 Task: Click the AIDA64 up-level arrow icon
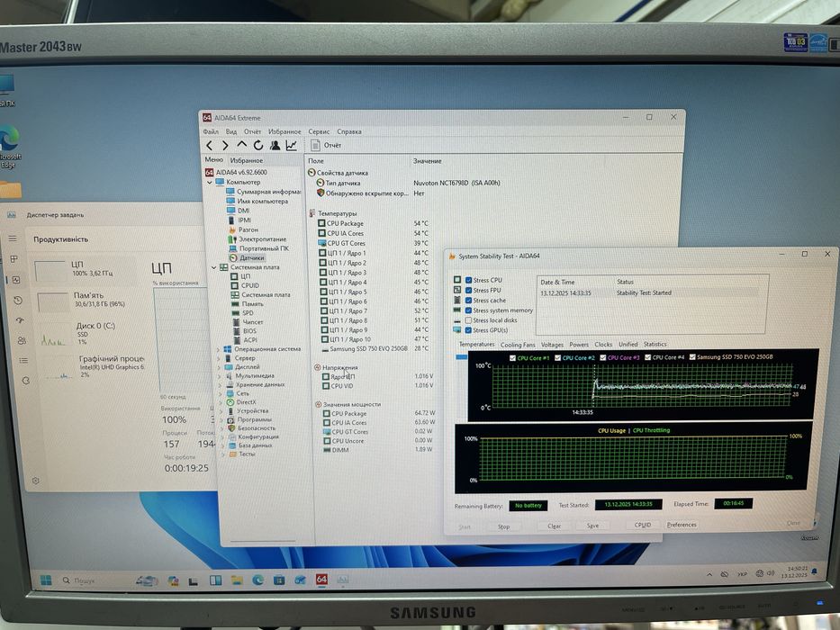[241, 145]
